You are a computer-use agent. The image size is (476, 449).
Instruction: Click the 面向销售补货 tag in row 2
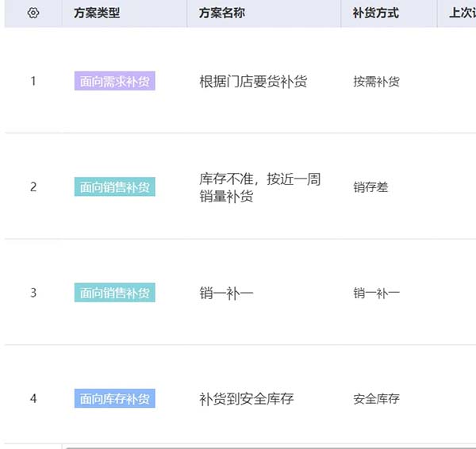click(x=114, y=187)
